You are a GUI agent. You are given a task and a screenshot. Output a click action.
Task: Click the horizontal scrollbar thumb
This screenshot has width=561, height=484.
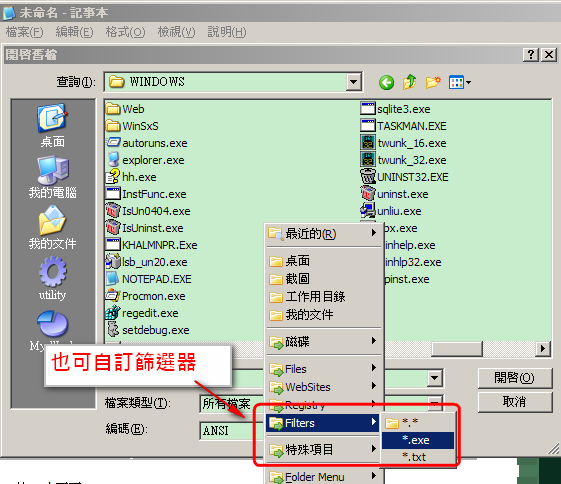[457, 349]
